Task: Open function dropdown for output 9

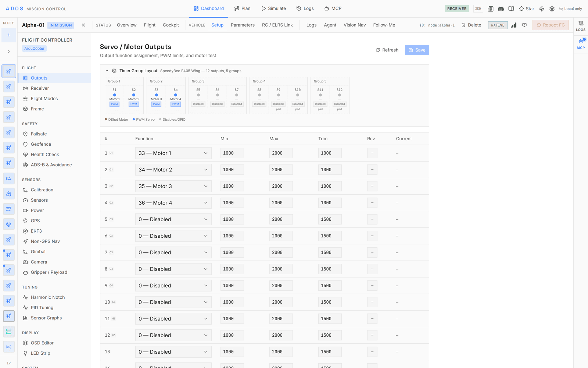Action: point(173,286)
